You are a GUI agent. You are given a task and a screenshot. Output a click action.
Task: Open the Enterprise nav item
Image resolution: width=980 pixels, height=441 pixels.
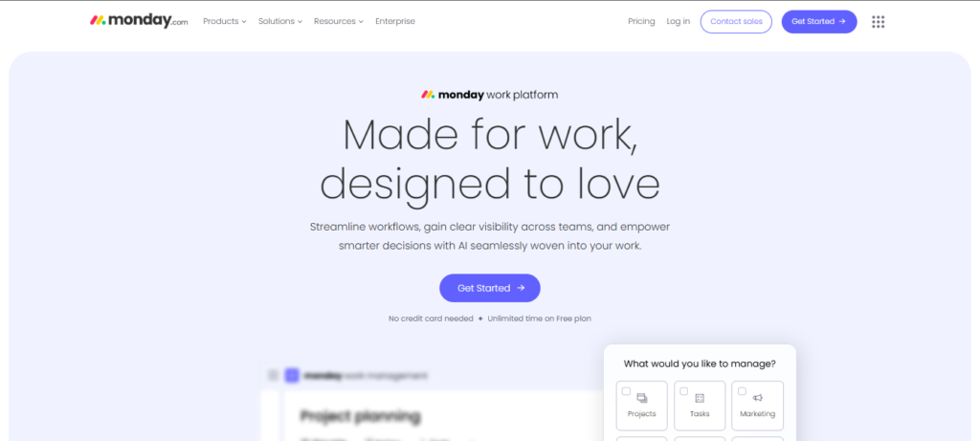(x=395, y=21)
